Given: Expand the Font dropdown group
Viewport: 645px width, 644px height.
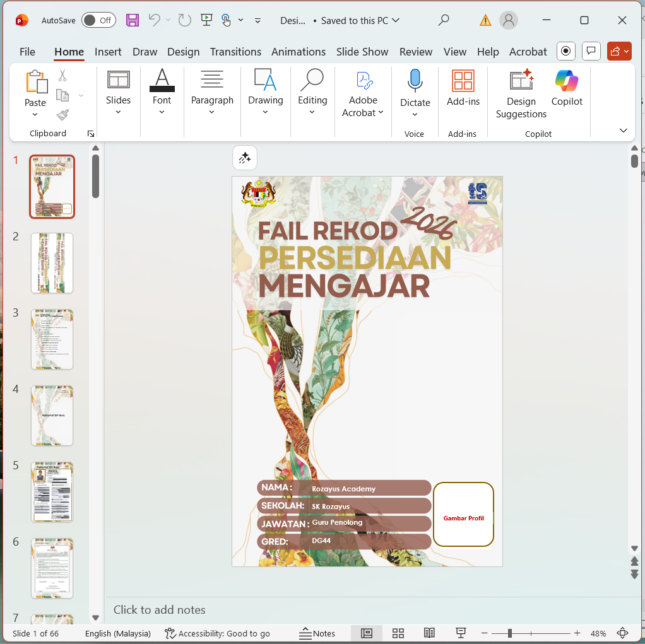Looking at the screenshot, I should (x=162, y=112).
